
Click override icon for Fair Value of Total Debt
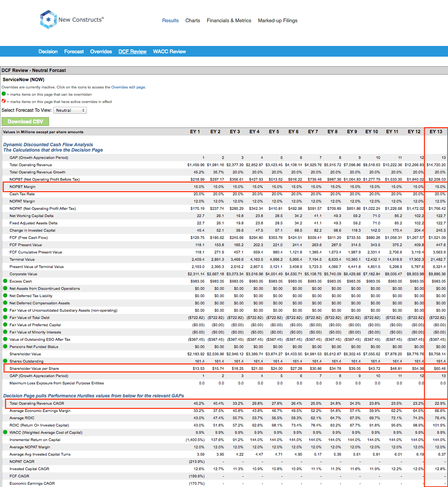tap(5, 317)
